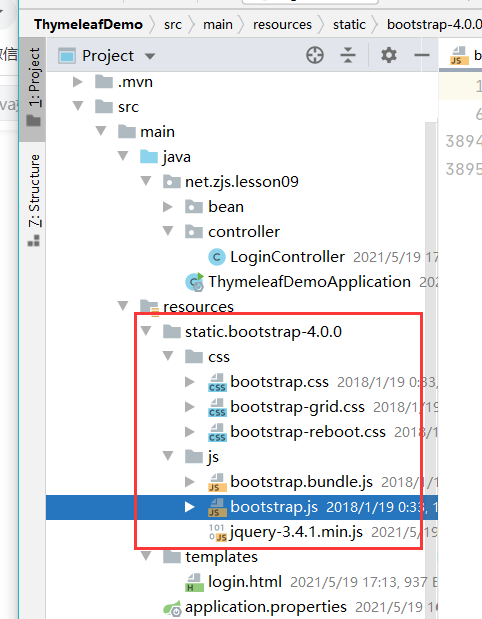The width and height of the screenshot is (482, 619).
Task: Click the resources folder icon
Action: pyautogui.click(x=149, y=308)
